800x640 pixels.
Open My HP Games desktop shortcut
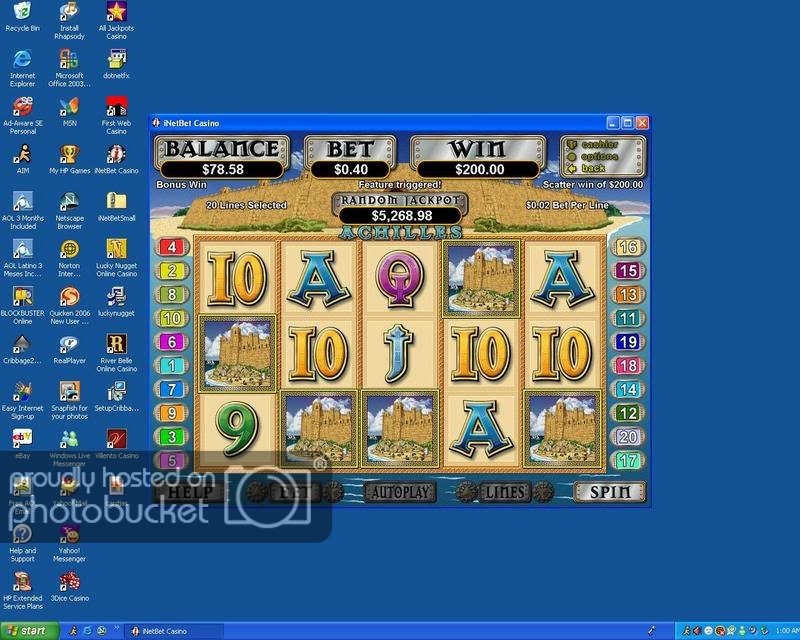pos(69,159)
